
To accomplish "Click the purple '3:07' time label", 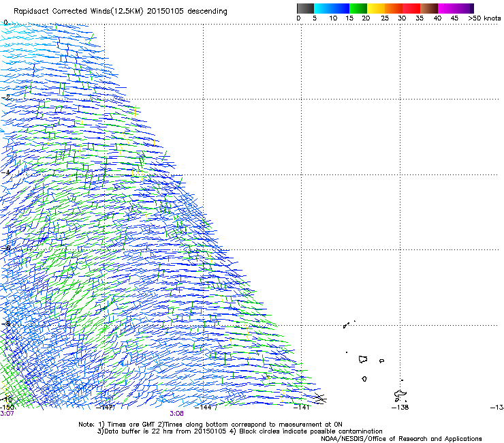I will pyautogui.click(x=7, y=414).
